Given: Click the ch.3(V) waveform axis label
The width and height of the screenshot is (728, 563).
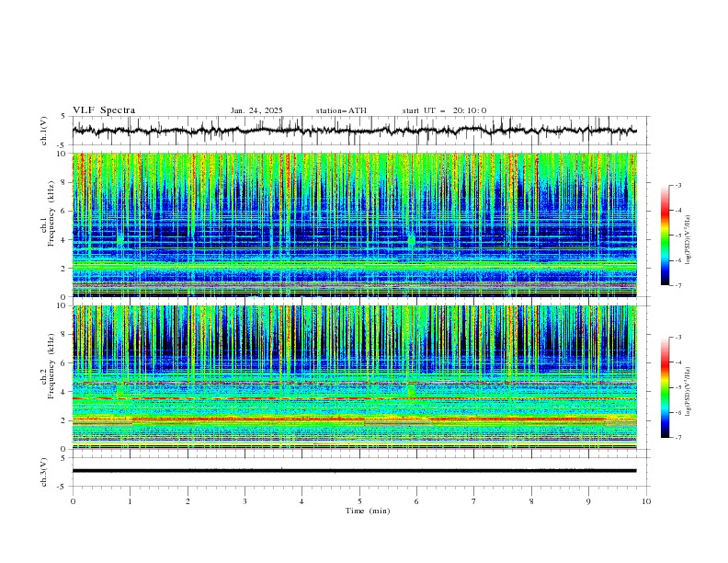Looking at the screenshot, I should [x=44, y=472].
